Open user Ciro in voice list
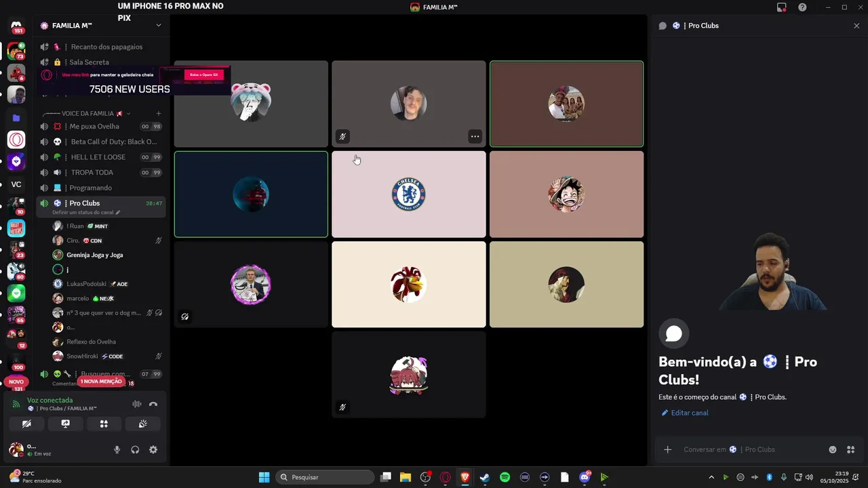The image size is (868, 488). [108, 241]
